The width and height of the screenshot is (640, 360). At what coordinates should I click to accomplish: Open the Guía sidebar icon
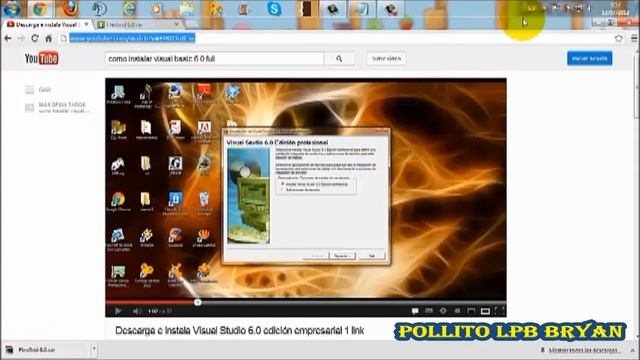click(x=29, y=89)
